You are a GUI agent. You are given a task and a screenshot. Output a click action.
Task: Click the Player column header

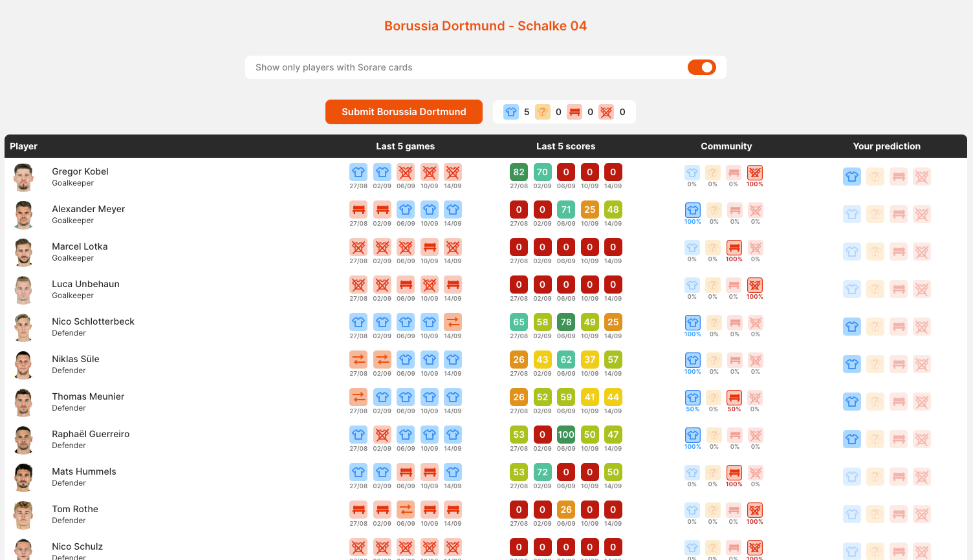23,146
